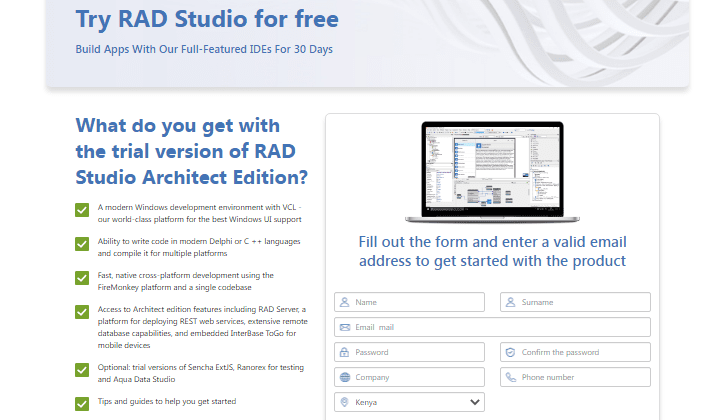Click the laptop RAD Studio IDE preview image

[492, 172]
